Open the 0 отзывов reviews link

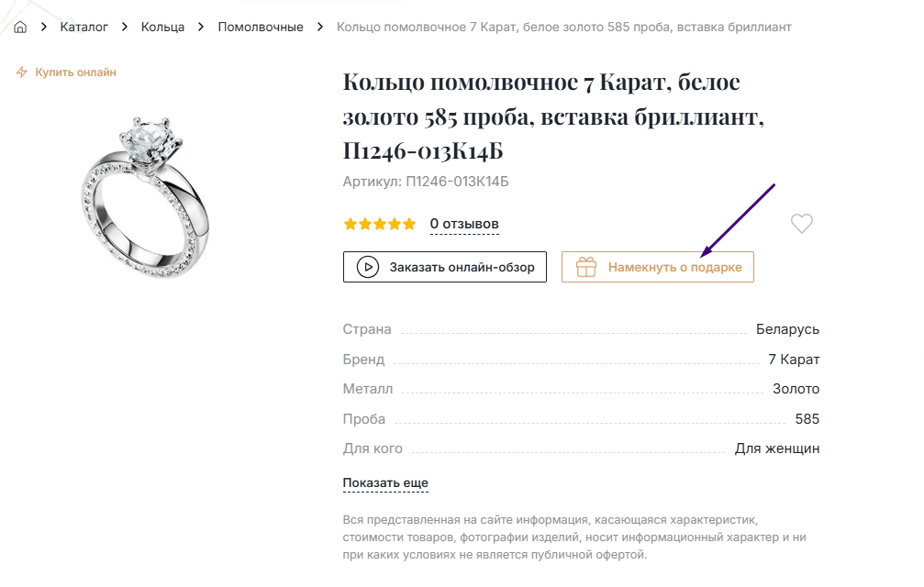[x=464, y=224]
